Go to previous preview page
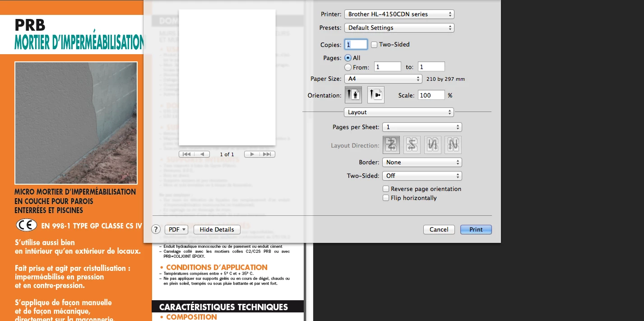Screen dimensions: 644x321 click(x=202, y=154)
